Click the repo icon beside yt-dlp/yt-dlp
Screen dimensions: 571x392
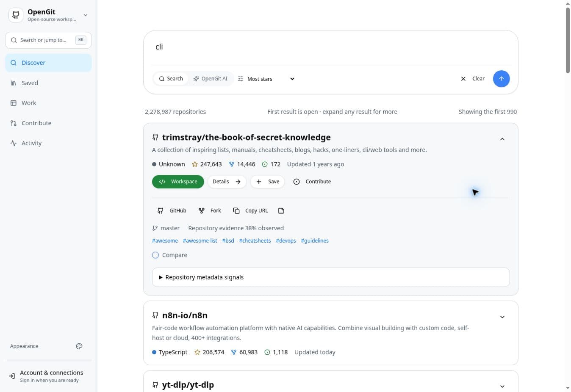click(x=155, y=385)
